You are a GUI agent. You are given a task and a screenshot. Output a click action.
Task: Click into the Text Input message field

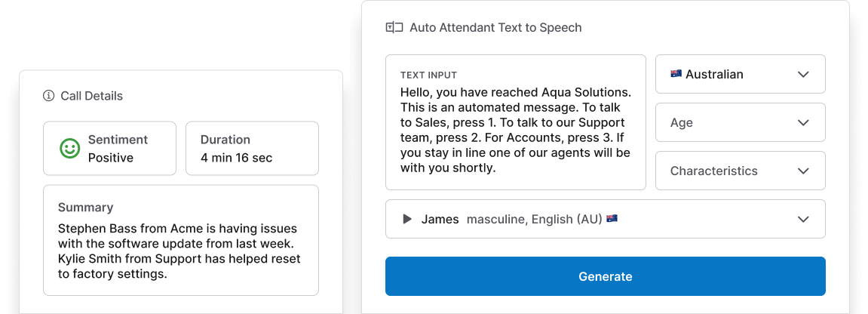(515, 130)
